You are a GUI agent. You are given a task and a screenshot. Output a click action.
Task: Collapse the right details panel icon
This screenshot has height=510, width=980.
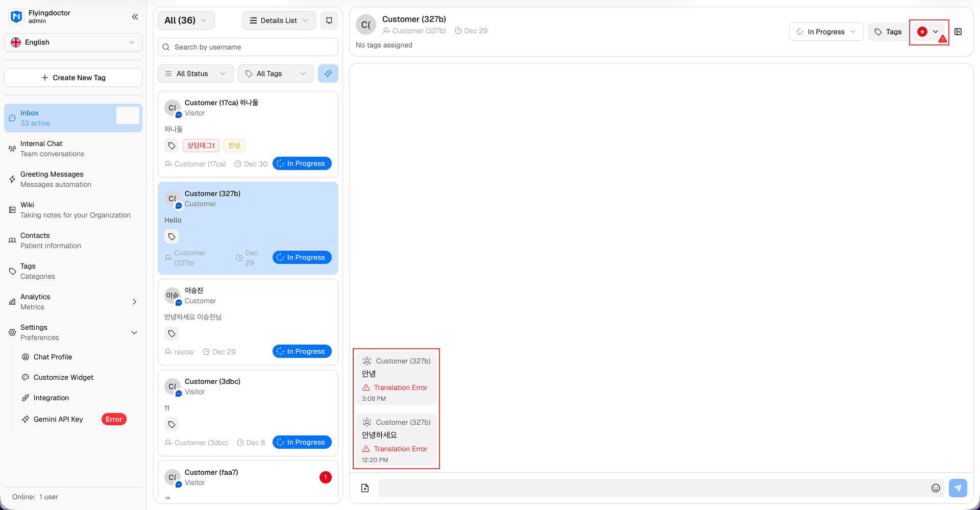point(959,32)
